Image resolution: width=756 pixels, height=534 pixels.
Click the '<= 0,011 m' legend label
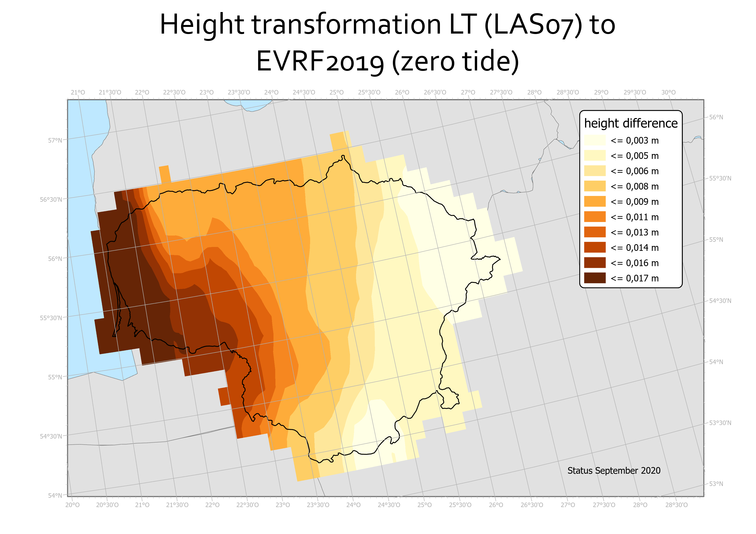pos(634,217)
